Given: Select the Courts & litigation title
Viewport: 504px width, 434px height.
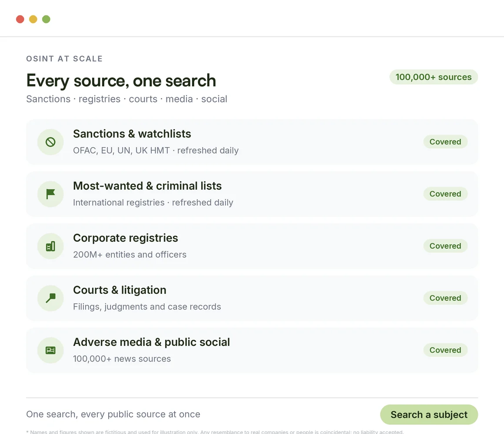Looking at the screenshot, I should click(119, 290).
